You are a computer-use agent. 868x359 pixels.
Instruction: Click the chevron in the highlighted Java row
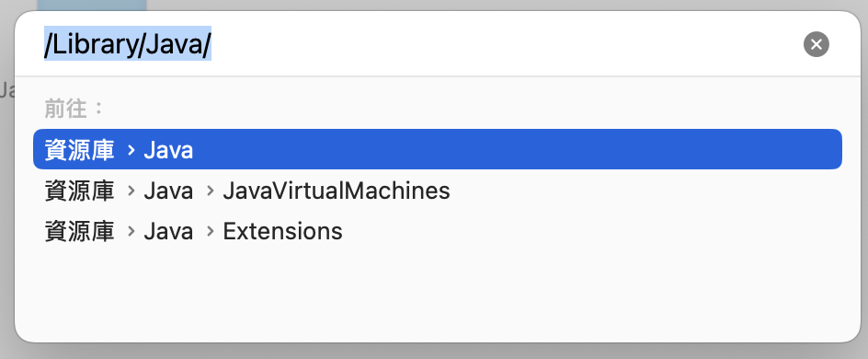[131, 149]
